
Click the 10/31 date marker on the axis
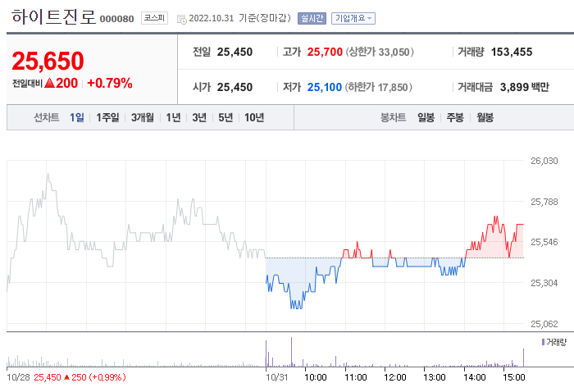tap(277, 377)
